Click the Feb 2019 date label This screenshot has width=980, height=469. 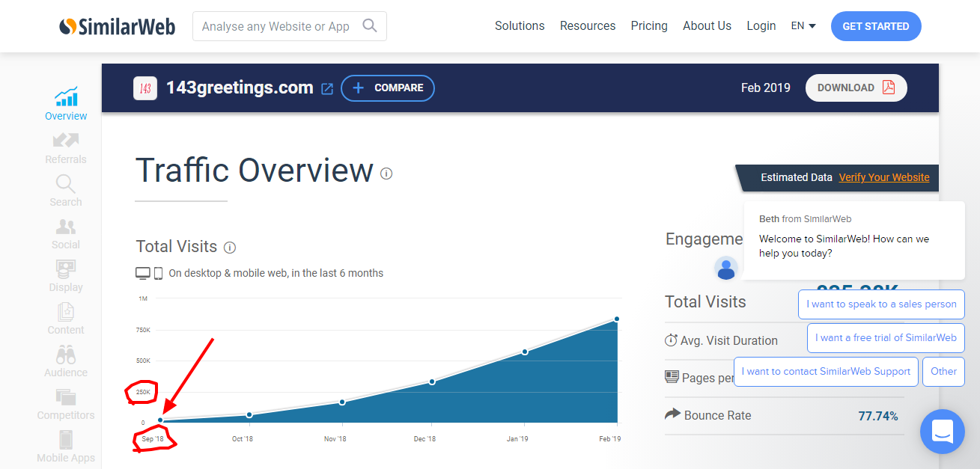point(765,88)
